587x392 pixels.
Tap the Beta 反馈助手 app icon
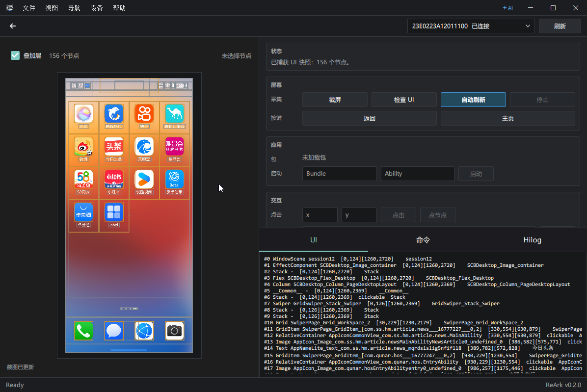pyautogui.click(x=174, y=179)
